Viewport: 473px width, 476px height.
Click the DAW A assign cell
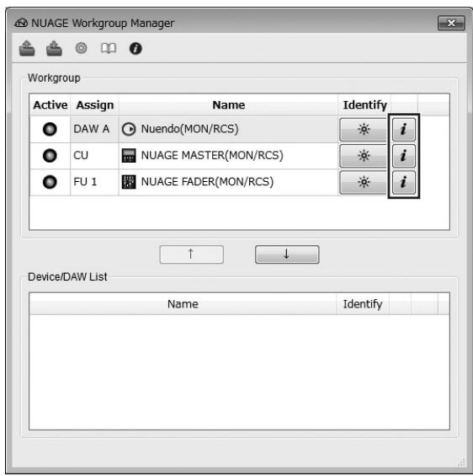[94, 129]
